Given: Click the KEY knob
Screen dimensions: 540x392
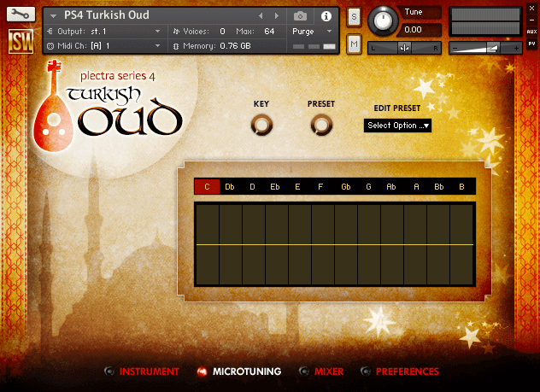Looking at the screenshot, I should coord(261,125).
